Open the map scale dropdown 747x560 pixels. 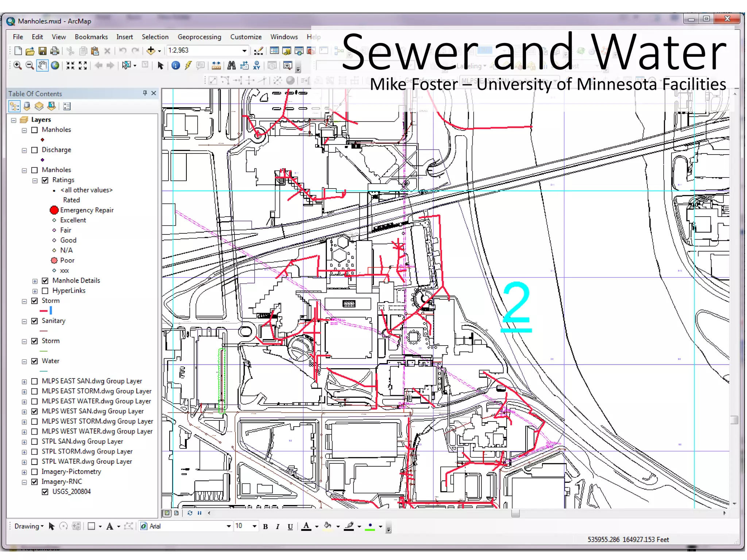(x=244, y=51)
